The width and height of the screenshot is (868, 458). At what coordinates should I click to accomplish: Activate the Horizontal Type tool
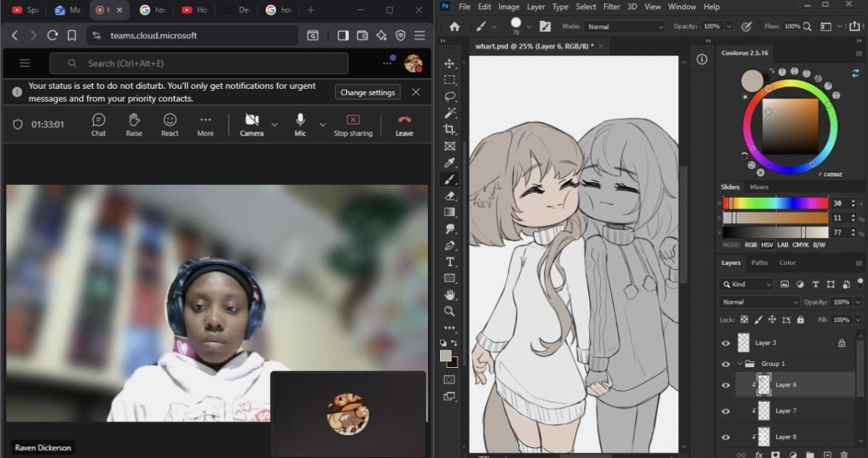tap(450, 262)
